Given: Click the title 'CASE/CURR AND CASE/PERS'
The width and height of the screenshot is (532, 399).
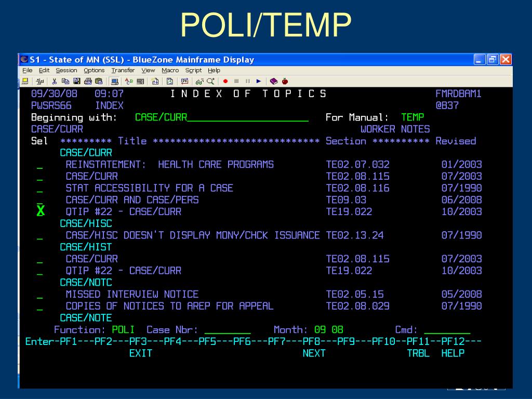Looking at the screenshot, I should point(132,200).
